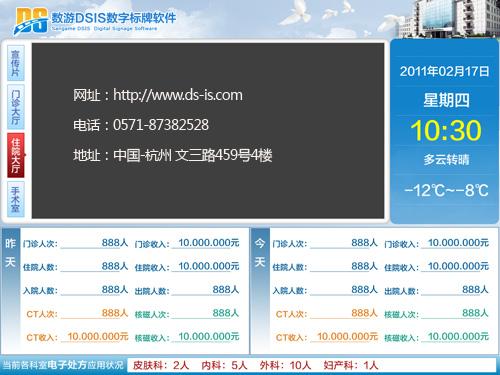The height and width of the screenshot is (375, 500).
Task: Click the 昨天 panel header
Action: [x=11, y=252]
